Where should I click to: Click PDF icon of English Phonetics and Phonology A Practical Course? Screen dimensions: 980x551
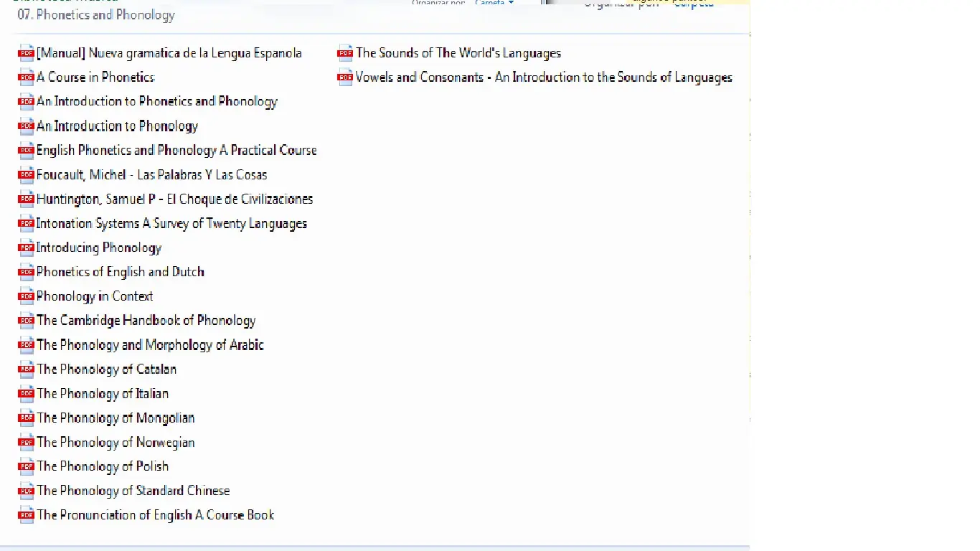[x=27, y=151]
